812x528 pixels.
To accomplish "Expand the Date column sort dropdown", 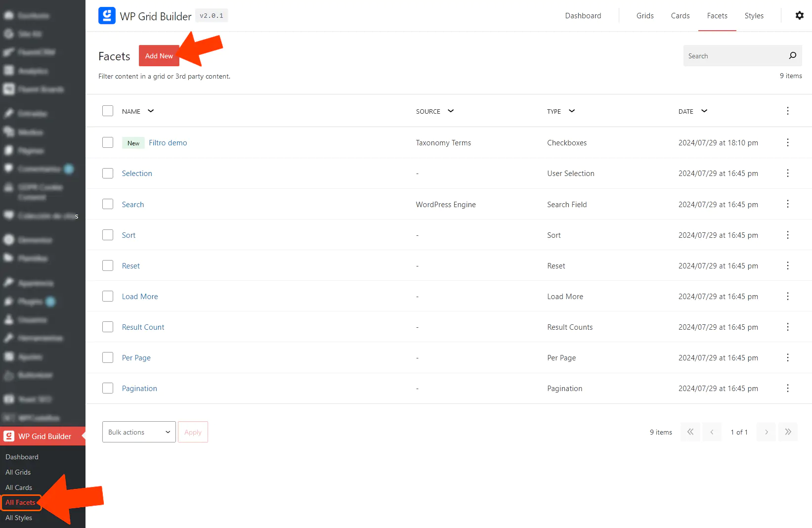I will (x=704, y=111).
